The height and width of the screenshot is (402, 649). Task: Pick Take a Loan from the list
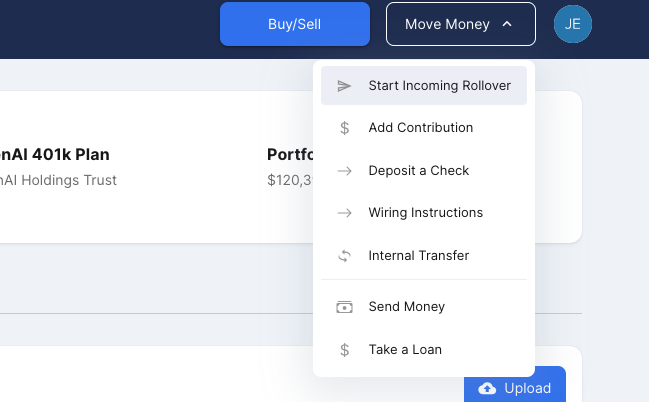pos(404,350)
